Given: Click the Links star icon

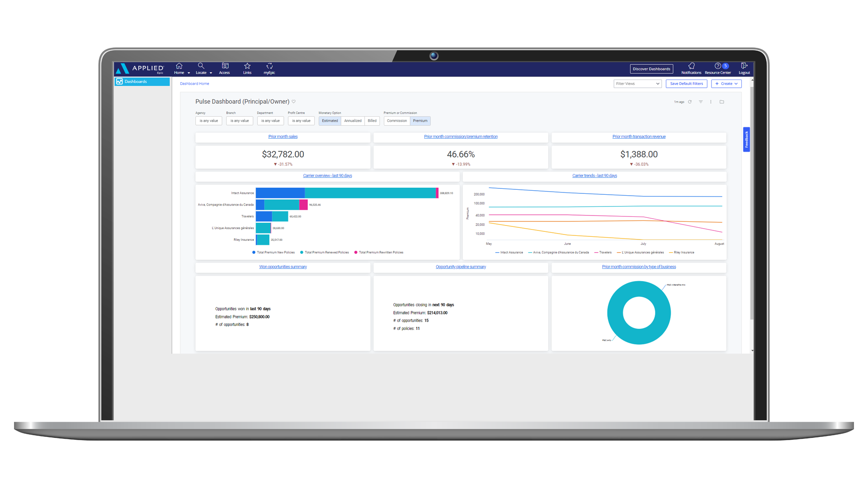Looking at the screenshot, I should point(247,66).
